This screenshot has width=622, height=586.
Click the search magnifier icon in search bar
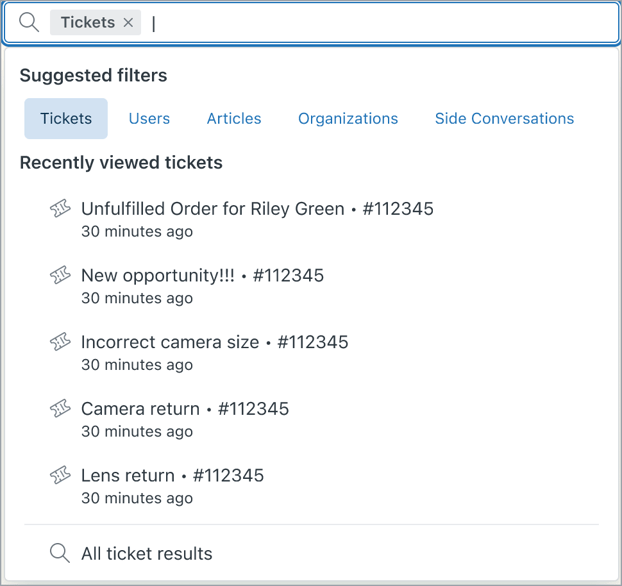point(29,22)
